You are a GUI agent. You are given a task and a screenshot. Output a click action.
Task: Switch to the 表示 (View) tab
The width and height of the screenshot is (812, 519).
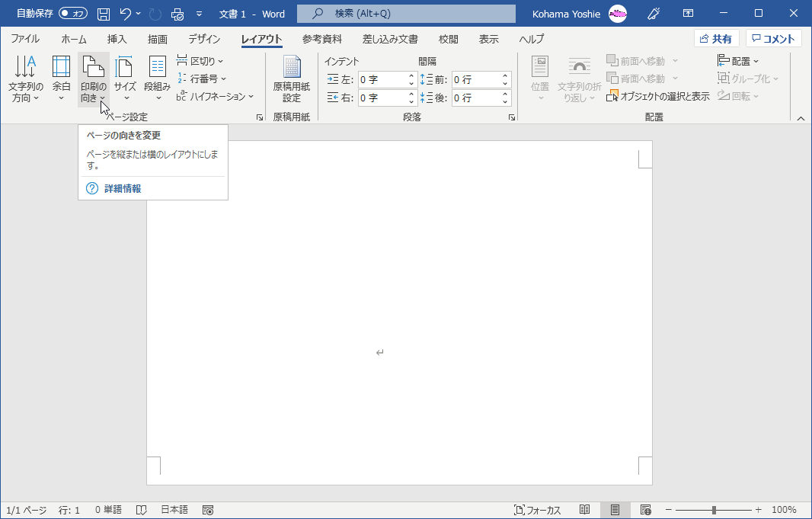[488, 39]
